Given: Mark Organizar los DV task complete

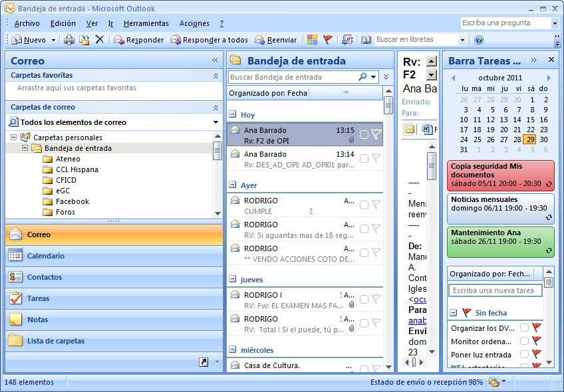Looking at the screenshot, I should tap(525, 328).
